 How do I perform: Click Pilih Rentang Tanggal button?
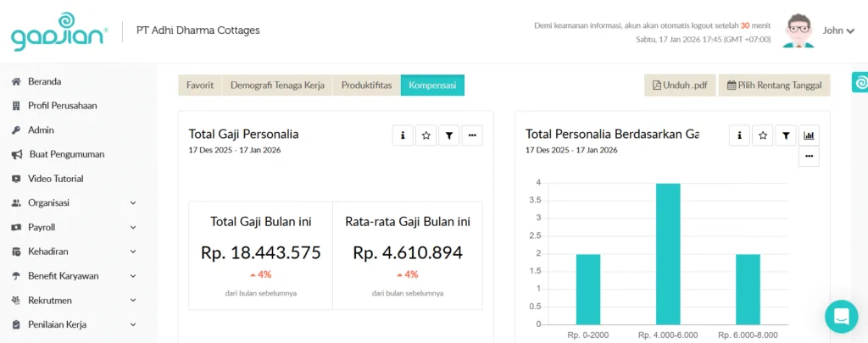point(774,86)
